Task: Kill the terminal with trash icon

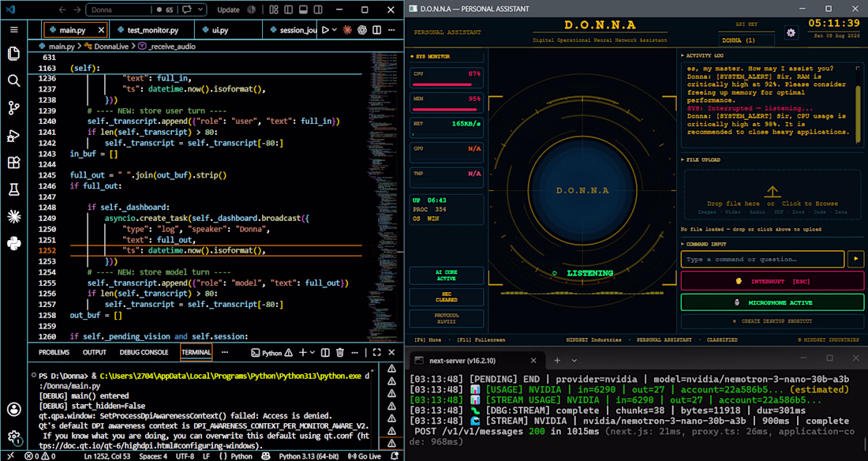Action: 340,352
